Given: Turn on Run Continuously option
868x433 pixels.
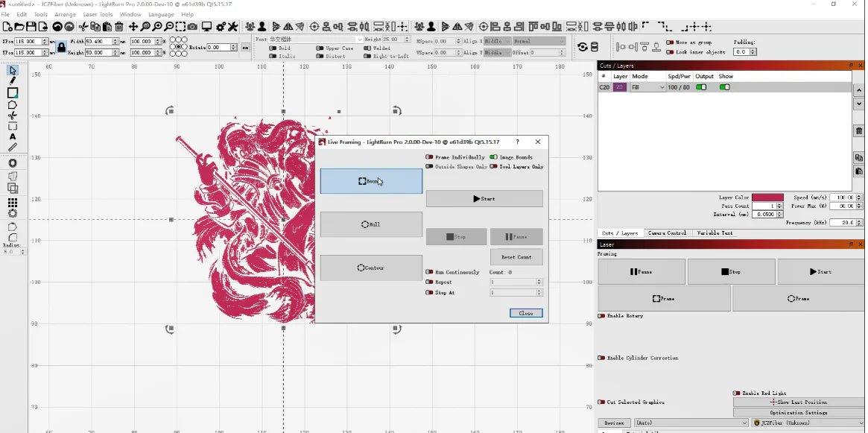Looking at the screenshot, I should pos(429,272).
